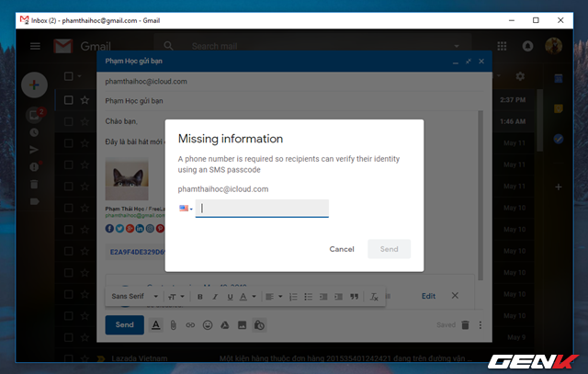Open Inbox with 2 unread badge
The width and height of the screenshot is (588, 374).
pyautogui.click(x=35, y=114)
